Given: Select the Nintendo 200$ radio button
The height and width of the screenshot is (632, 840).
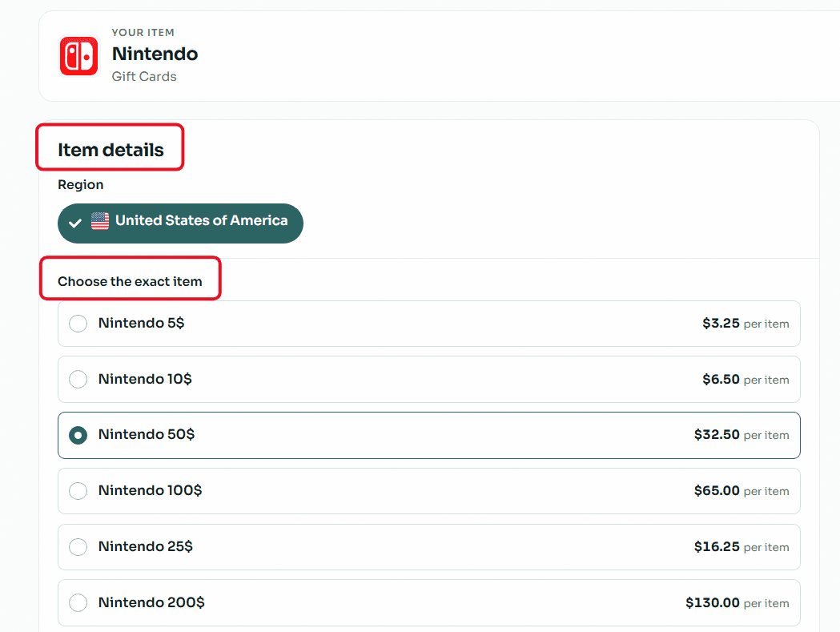Looking at the screenshot, I should [78, 602].
